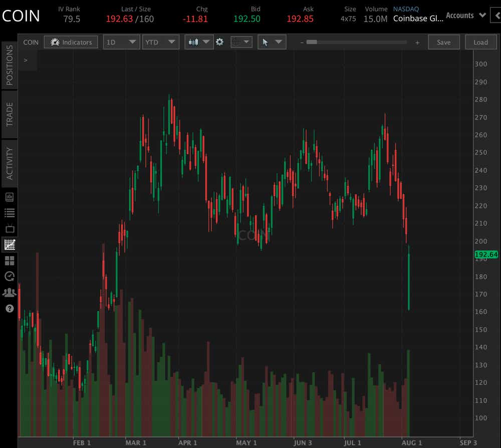Open the POSITIONS tab
Image resolution: width=501 pixels, height=448 pixels.
pos(9,64)
